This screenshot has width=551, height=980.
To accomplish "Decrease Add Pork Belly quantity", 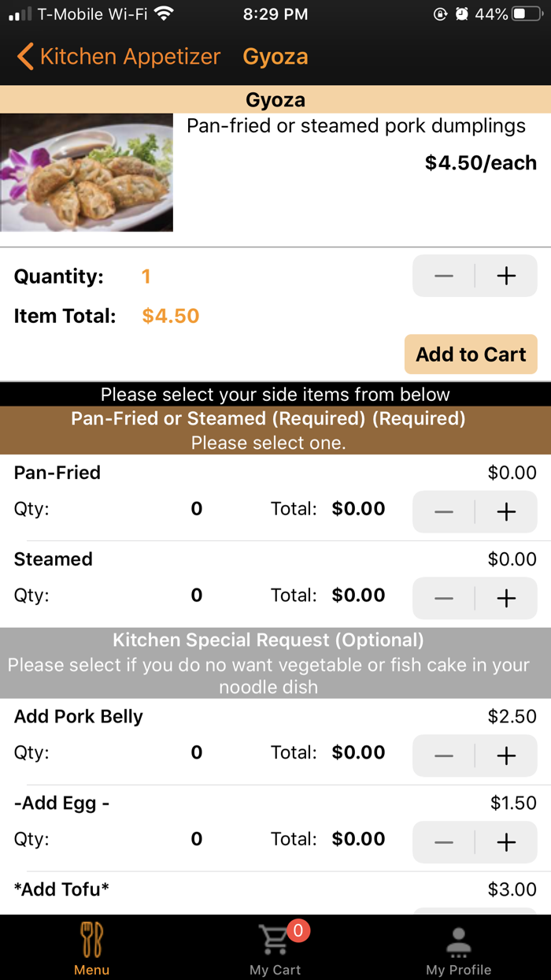I will (443, 755).
